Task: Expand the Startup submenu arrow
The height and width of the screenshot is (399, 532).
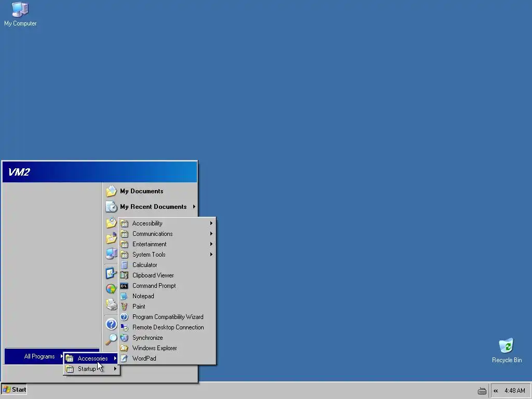Action: point(115,369)
